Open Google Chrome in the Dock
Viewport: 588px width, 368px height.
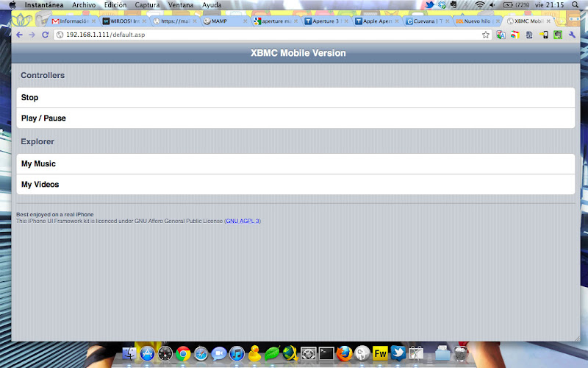[x=183, y=353]
